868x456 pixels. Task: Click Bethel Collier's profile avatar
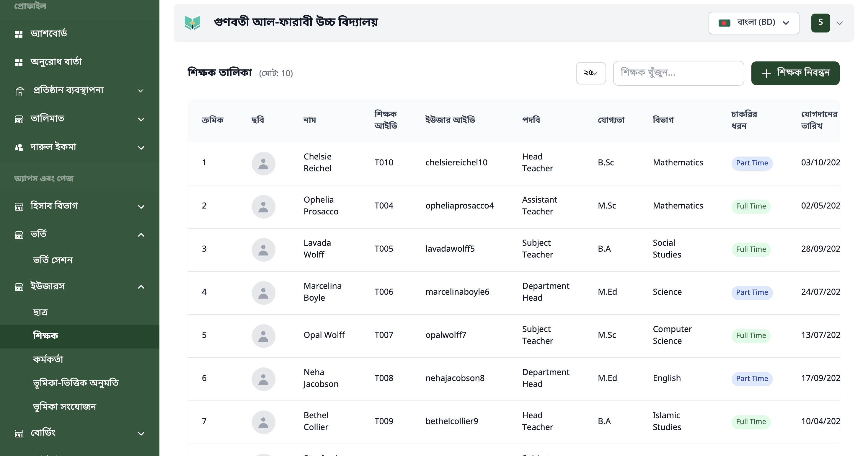(x=263, y=422)
